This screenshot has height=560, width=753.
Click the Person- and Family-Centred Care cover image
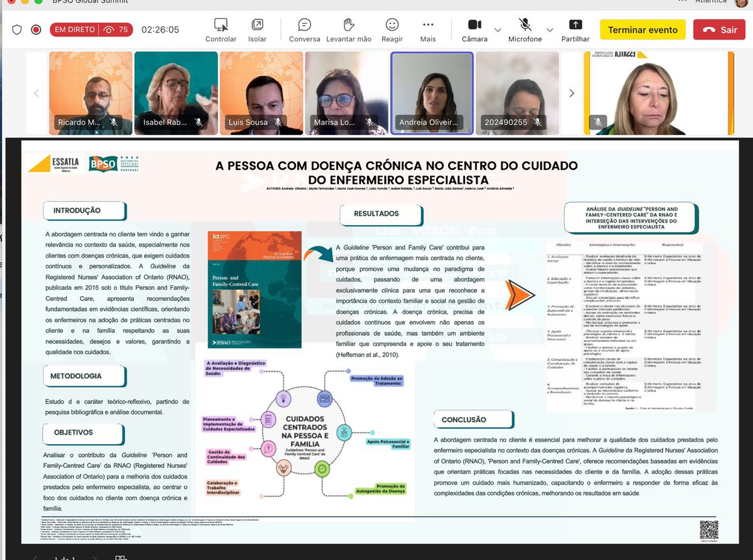click(255, 290)
